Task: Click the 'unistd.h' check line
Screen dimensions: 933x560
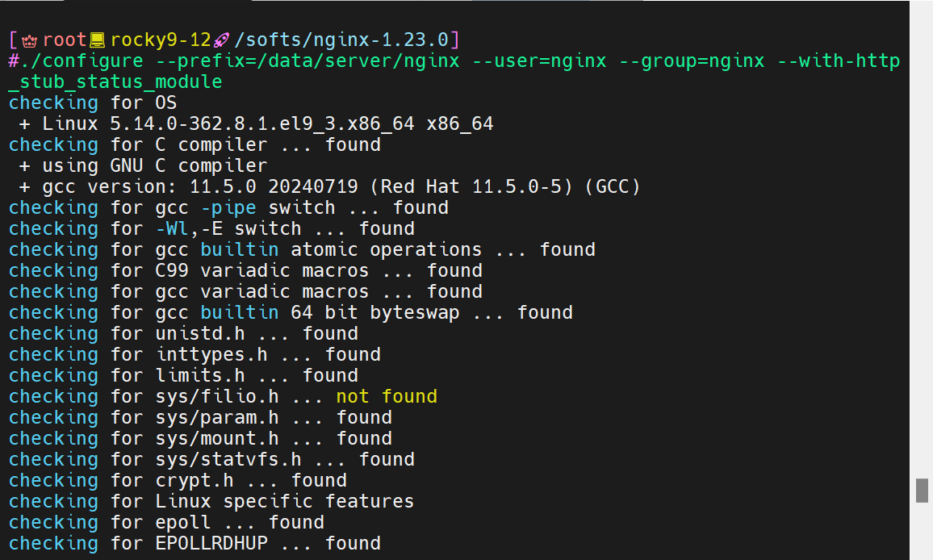Action: tap(183, 333)
